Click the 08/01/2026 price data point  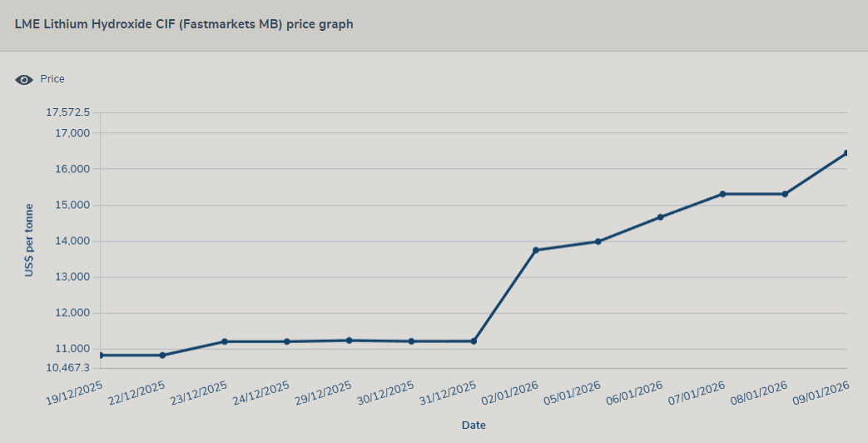pyautogui.click(x=785, y=194)
